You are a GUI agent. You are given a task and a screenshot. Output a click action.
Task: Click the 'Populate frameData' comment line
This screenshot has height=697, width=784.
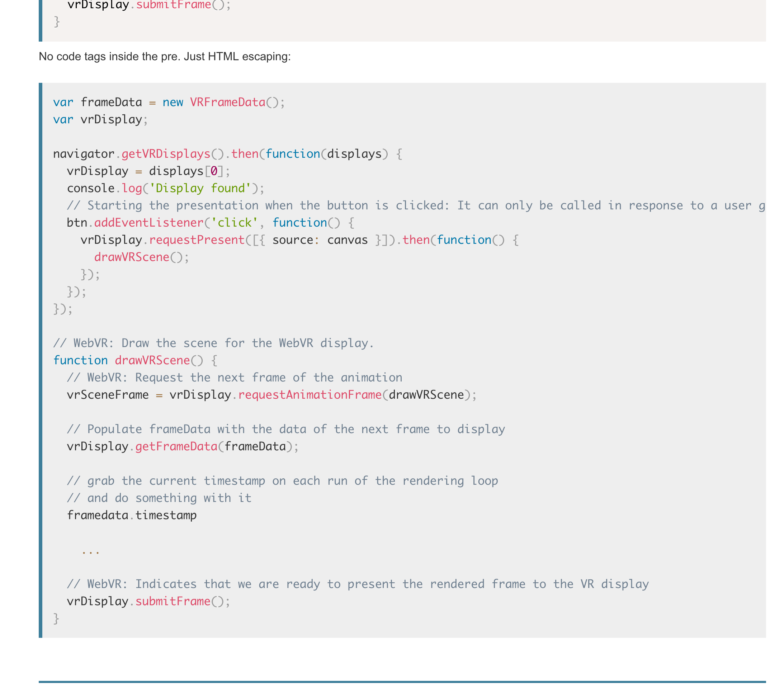point(286,430)
